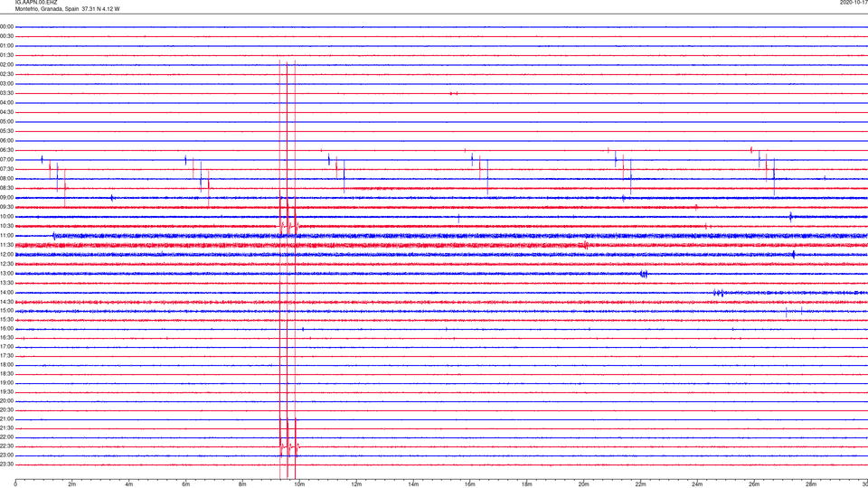Click the 19:00 time label
Viewport: 868px width, 488px height.
[6, 383]
